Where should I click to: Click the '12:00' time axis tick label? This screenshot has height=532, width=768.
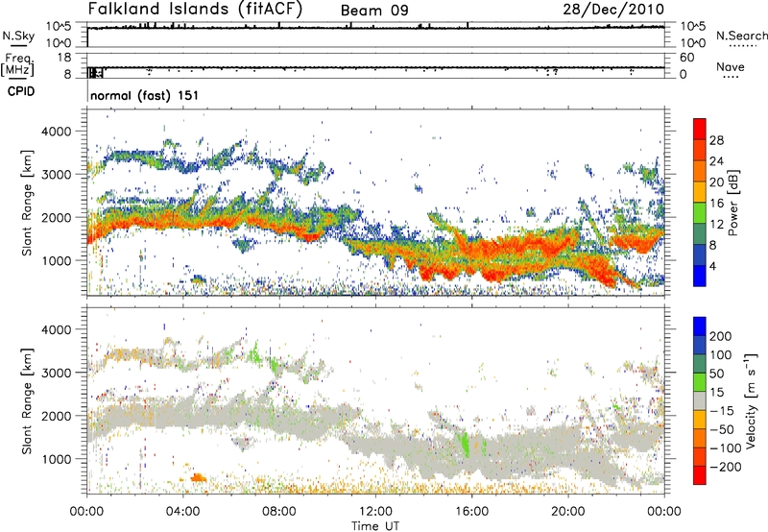click(375, 512)
